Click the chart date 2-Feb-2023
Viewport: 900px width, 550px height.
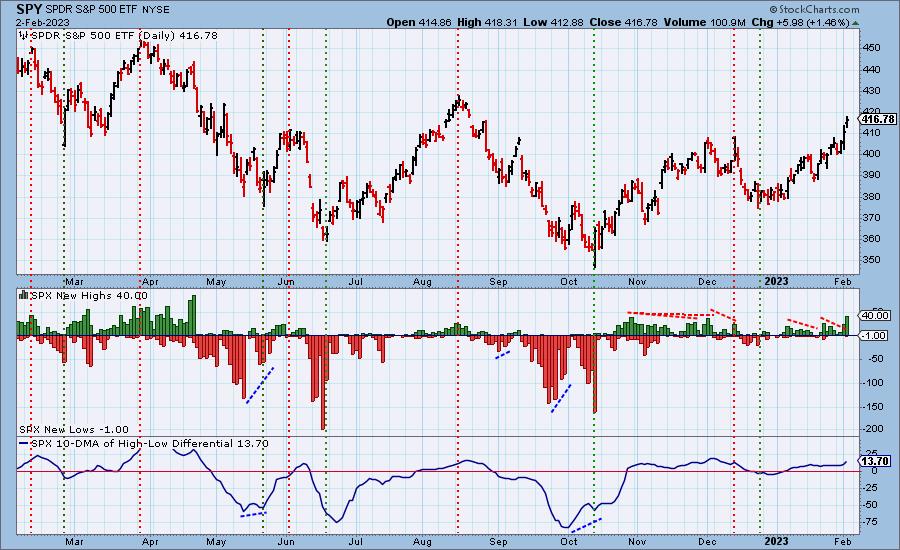point(43,22)
